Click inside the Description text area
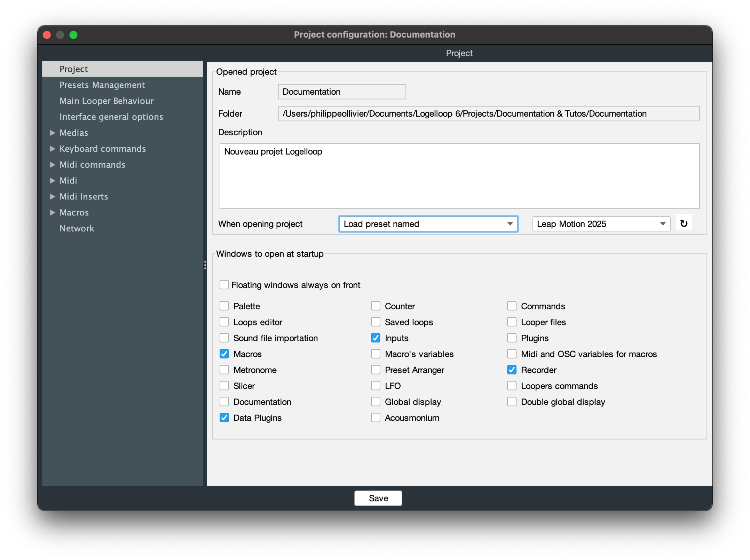This screenshot has height=560, width=750. [x=459, y=176]
